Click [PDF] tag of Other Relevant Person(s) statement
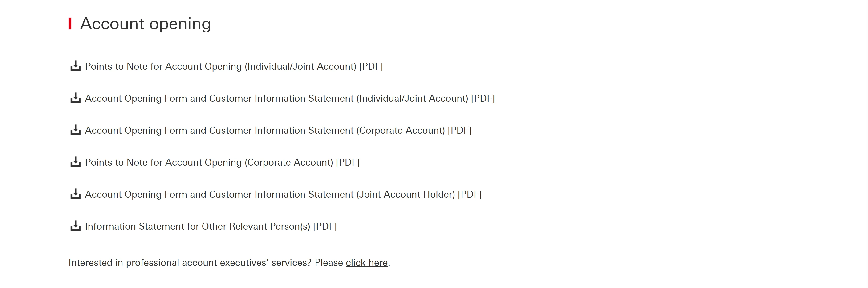The width and height of the screenshot is (868, 288). tap(325, 226)
